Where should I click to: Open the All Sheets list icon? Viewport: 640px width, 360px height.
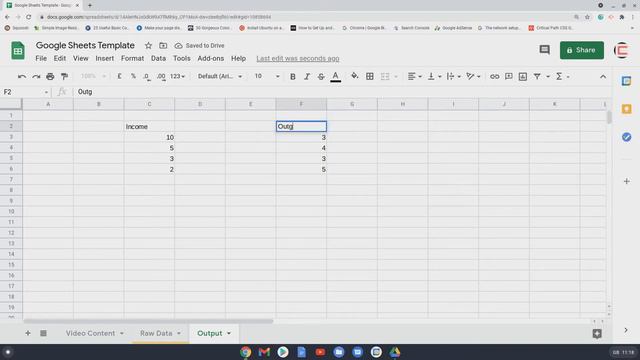pyautogui.click(x=43, y=333)
